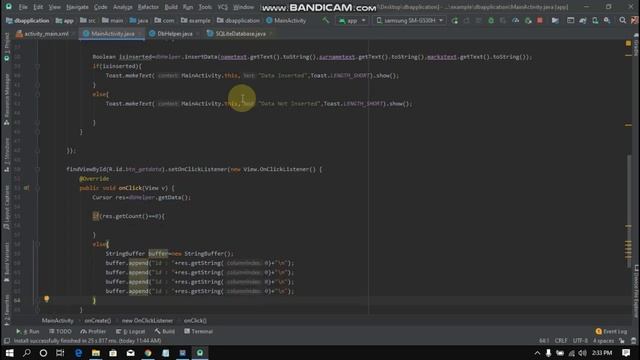Click the Make Project hammer icon
This screenshot has width=640, height=360.
point(325,20)
